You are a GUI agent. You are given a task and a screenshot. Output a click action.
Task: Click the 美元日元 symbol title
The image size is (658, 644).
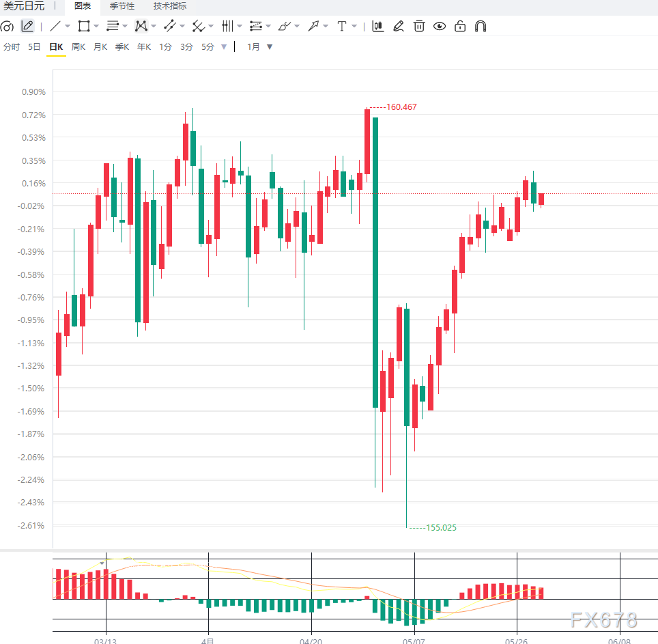24,6
